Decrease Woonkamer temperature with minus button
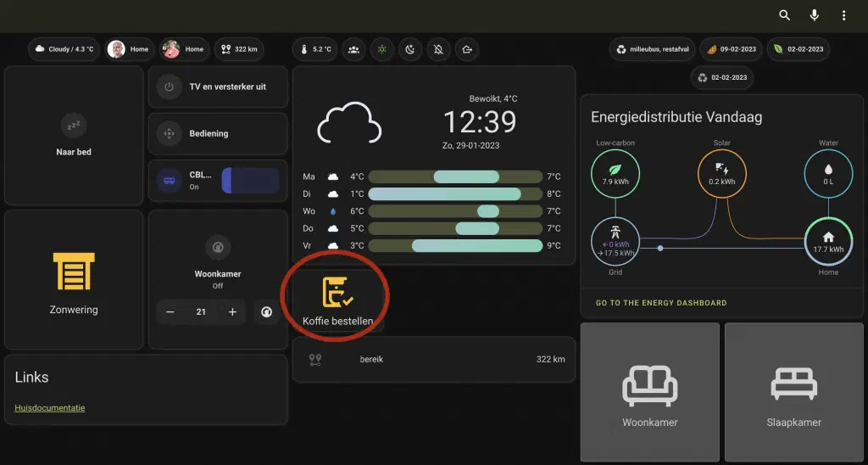Viewport: 868px width, 465px height. click(x=170, y=312)
